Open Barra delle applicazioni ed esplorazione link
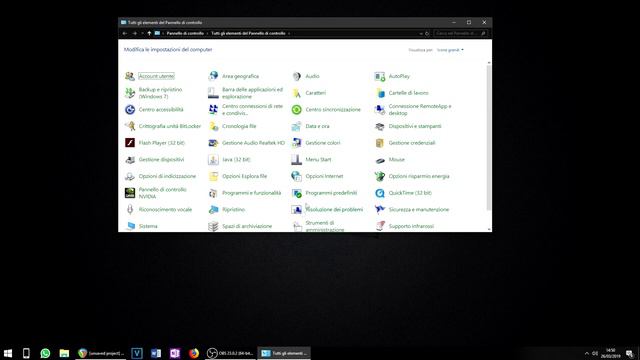Screen dimensions: 640x360 (x=252, y=93)
